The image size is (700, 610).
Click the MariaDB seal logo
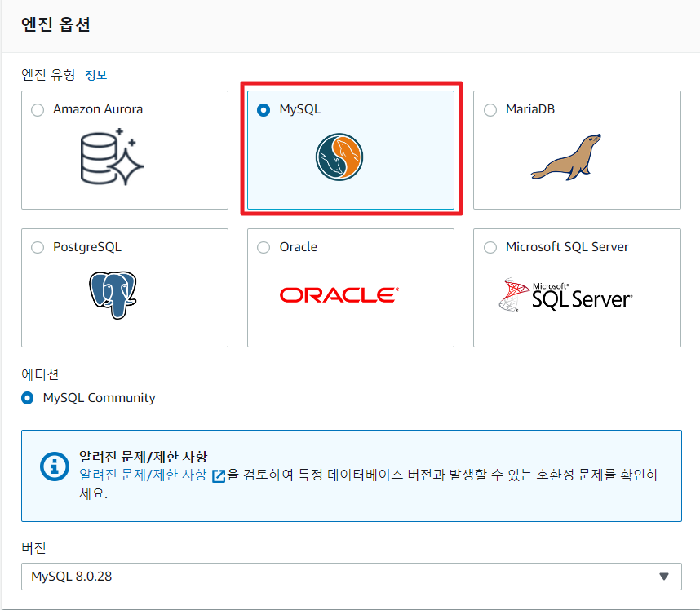(x=566, y=157)
